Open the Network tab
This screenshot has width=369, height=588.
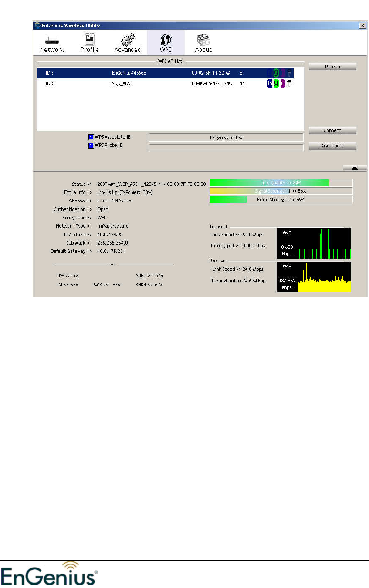pos(52,42)
